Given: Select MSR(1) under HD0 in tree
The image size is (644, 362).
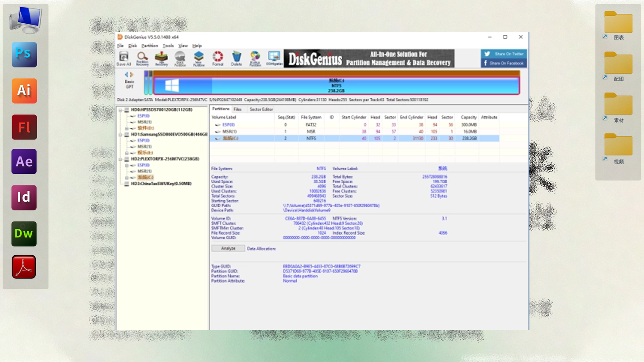Looking at the screenshot, I should coord(144,122).
